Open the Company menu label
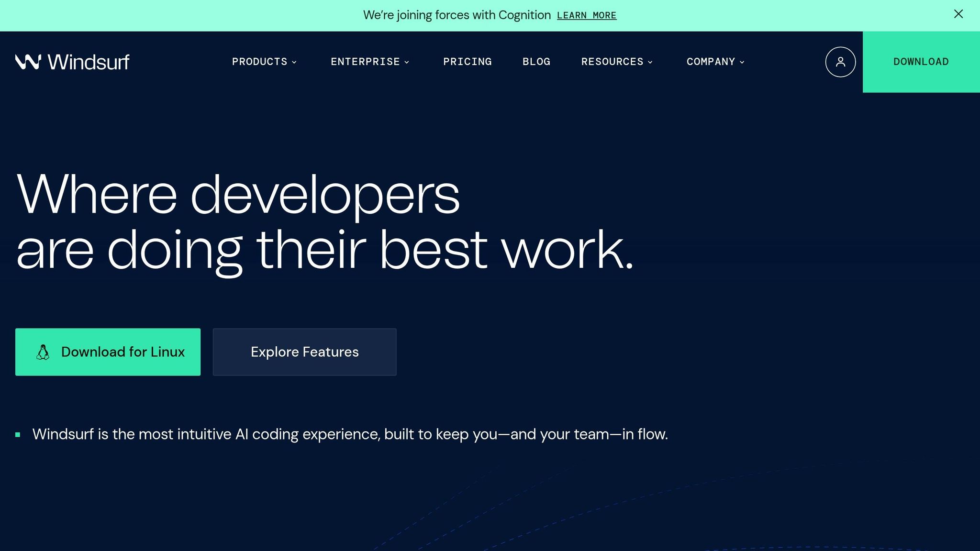 click(711, 62)
